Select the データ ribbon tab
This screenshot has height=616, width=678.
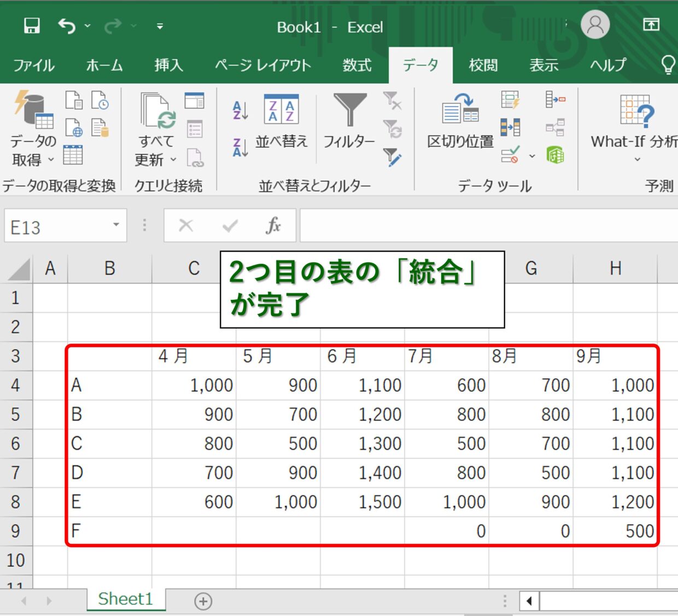420,66
